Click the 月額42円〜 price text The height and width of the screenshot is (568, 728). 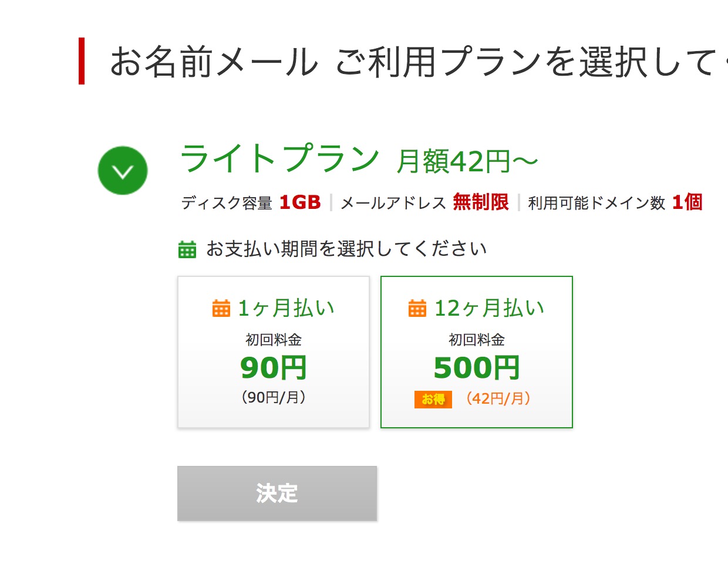coord(467,161)
